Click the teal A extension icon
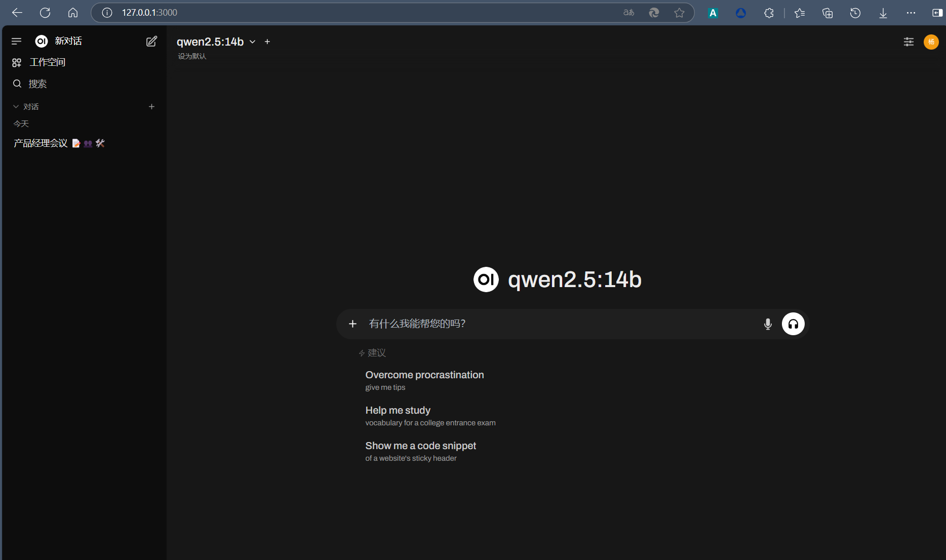Screen dimensions: 946x560 pos(713,13)
